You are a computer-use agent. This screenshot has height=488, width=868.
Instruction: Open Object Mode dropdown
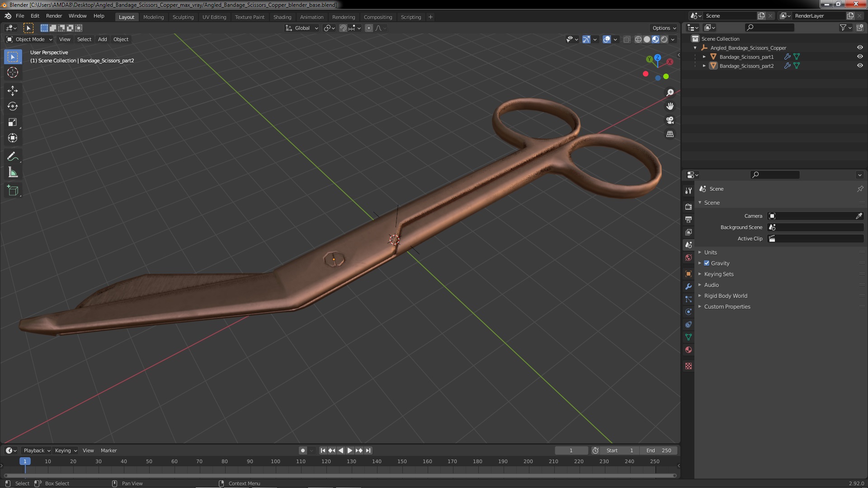click(x=29, y=39)
